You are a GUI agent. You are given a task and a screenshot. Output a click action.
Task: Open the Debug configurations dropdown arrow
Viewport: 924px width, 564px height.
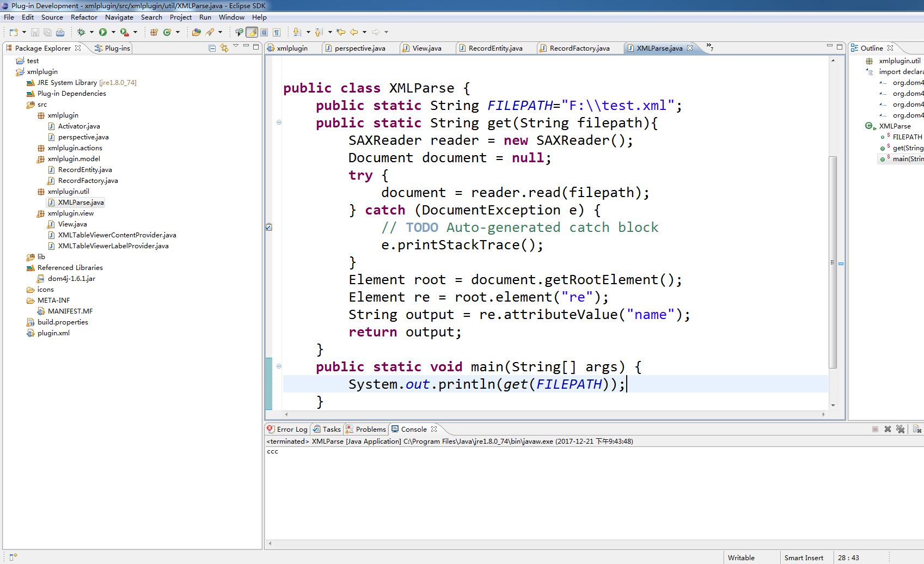coord(91,32)
